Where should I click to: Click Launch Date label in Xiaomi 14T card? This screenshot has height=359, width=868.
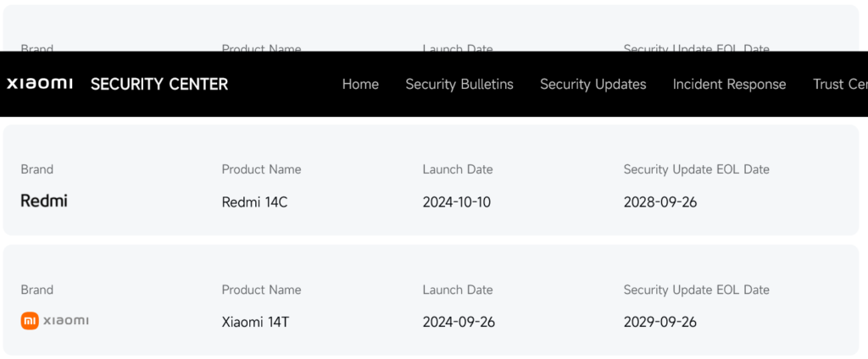coord(458,290)
